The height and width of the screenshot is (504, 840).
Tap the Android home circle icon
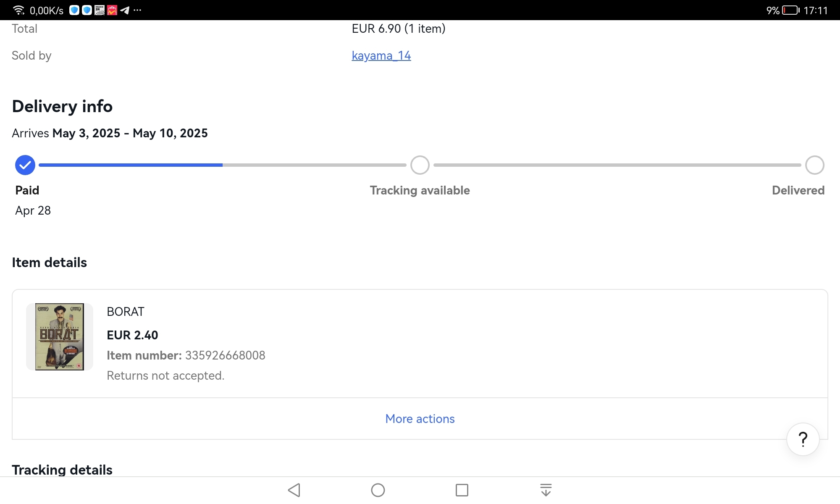378,490
